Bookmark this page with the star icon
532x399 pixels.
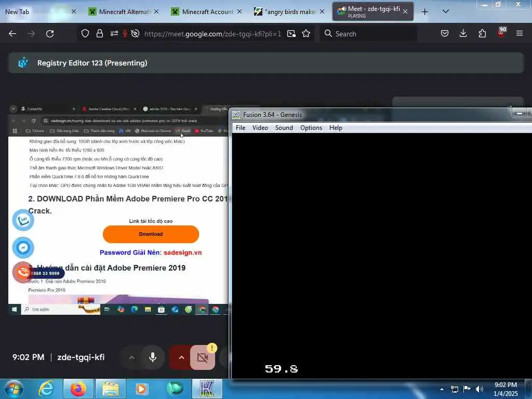(x=306, y=33)
